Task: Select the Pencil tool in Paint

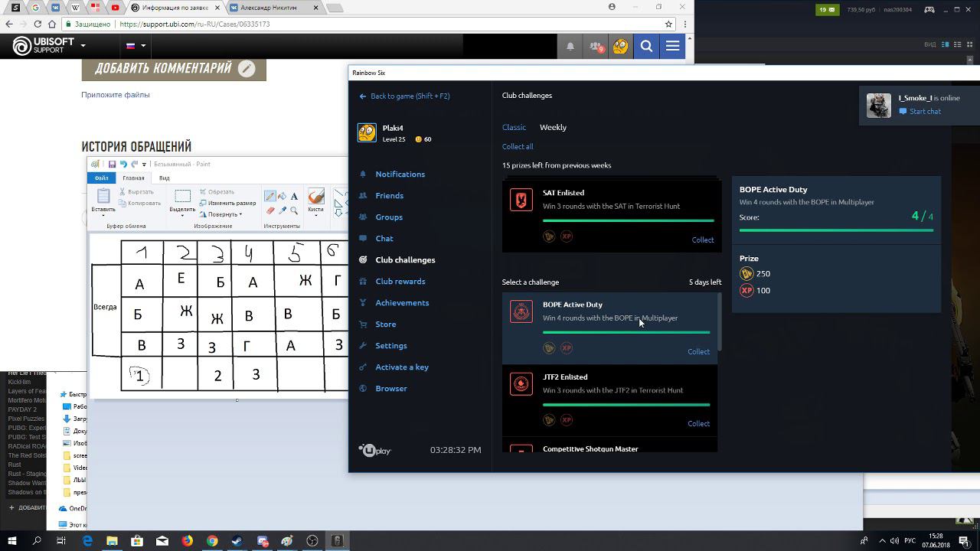Action: pyautogui.click(x=269, y=197)
